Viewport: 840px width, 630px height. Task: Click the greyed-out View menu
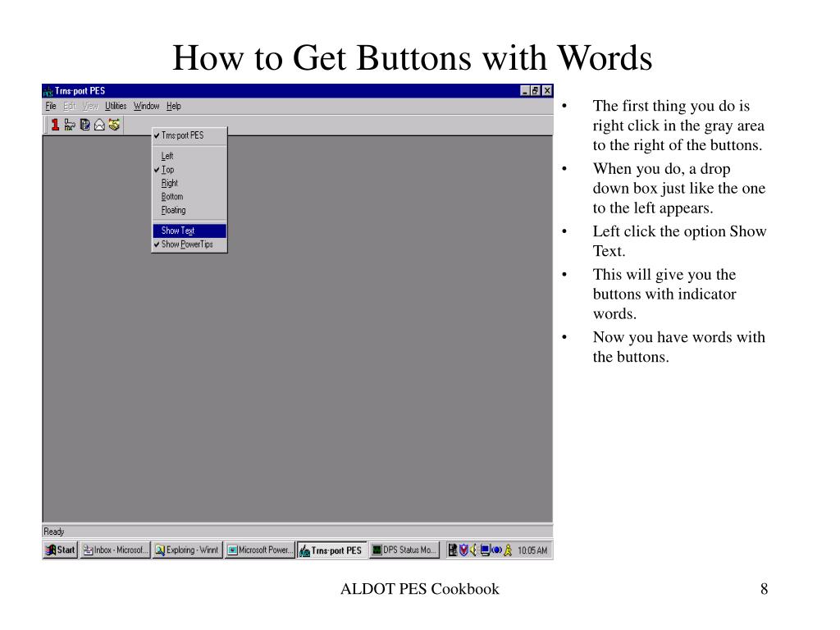[90, 106]
